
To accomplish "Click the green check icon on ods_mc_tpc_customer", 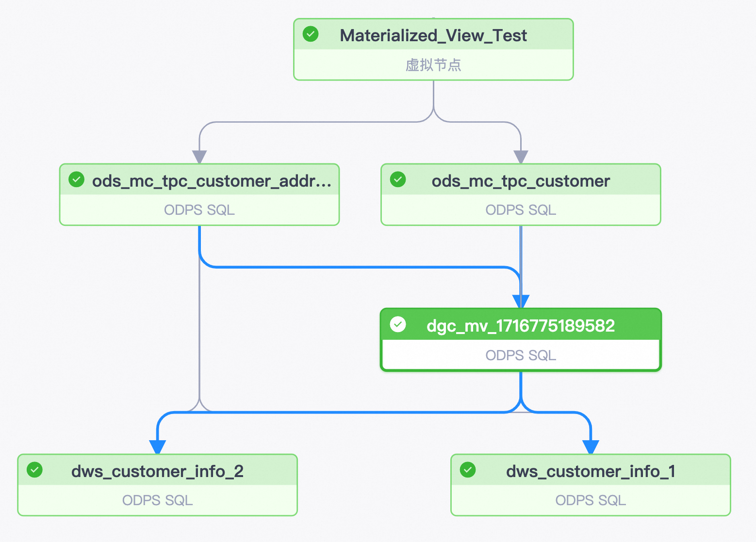I will tap(398, 179).
